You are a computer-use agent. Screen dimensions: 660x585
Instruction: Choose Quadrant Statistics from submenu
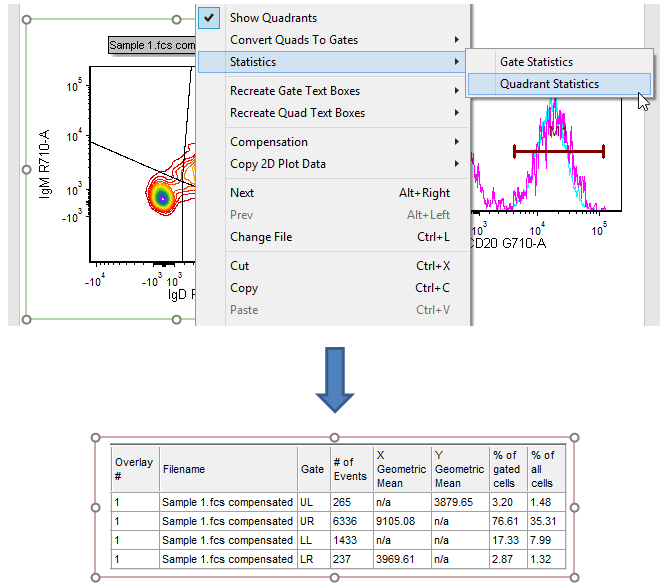click(549, 84)
